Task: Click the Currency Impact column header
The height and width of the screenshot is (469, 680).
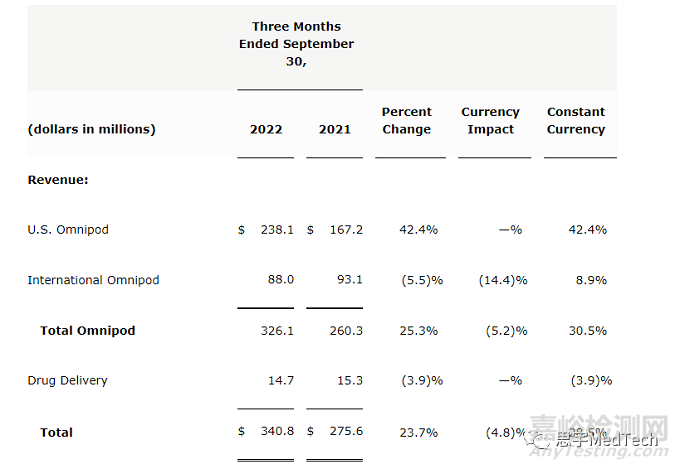Action: coord(490,121)
